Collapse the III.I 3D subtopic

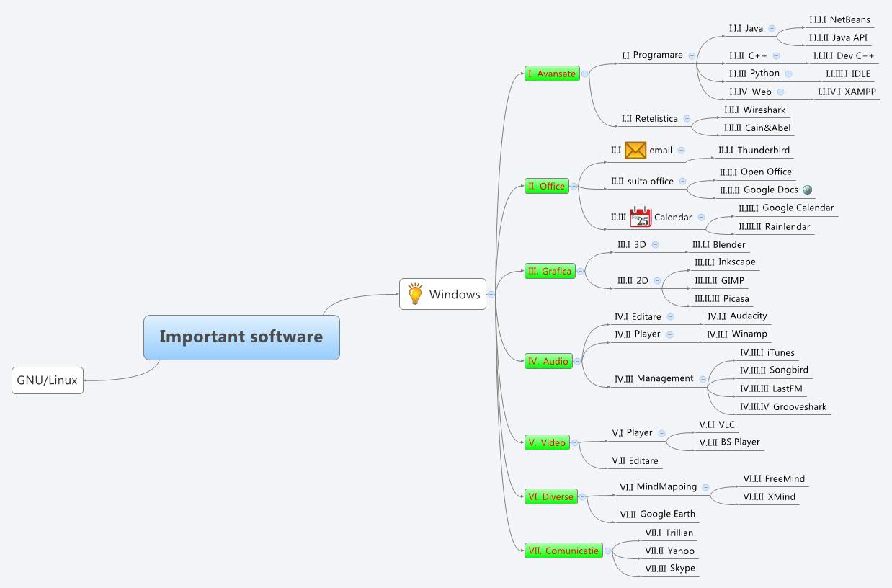655,245
